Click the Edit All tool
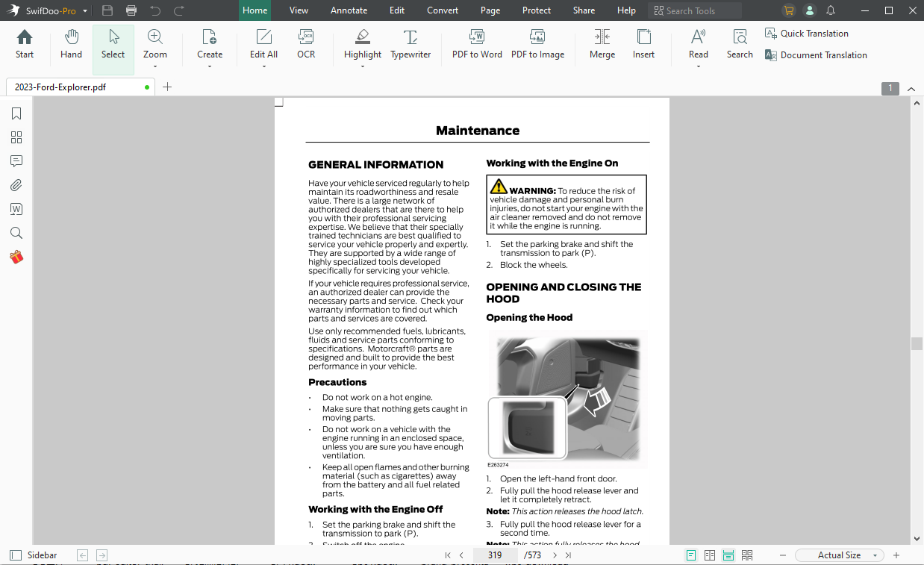 (x=263, y=44)
